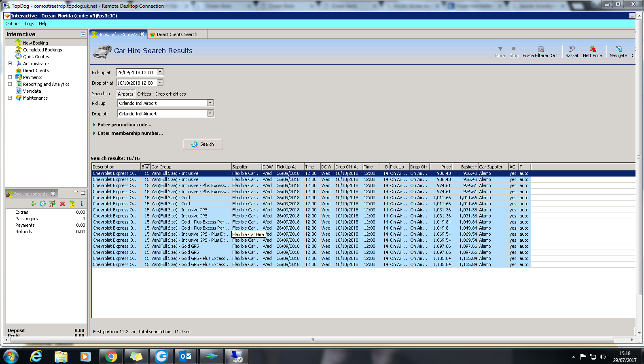The image size is (644, 364).
Task: Open Outlook from the taskbar
Action: click(x=186, y=356)
